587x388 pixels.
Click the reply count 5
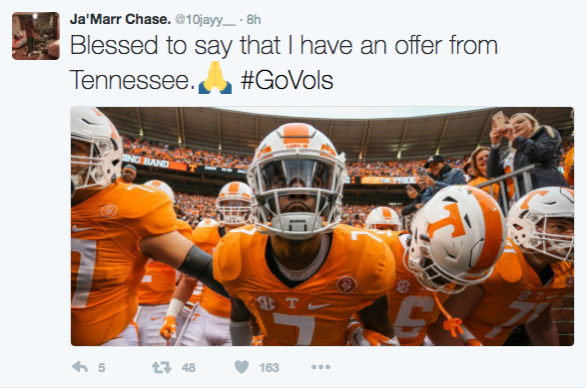[101, 368]
